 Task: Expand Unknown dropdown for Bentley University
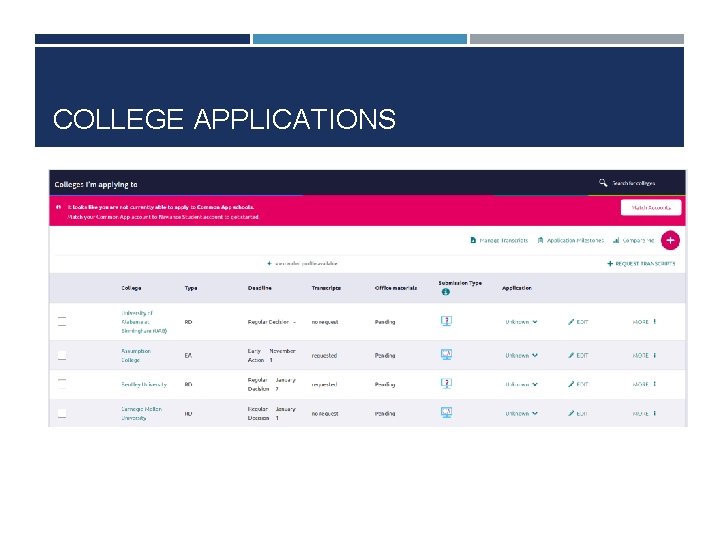pos(521,384)
